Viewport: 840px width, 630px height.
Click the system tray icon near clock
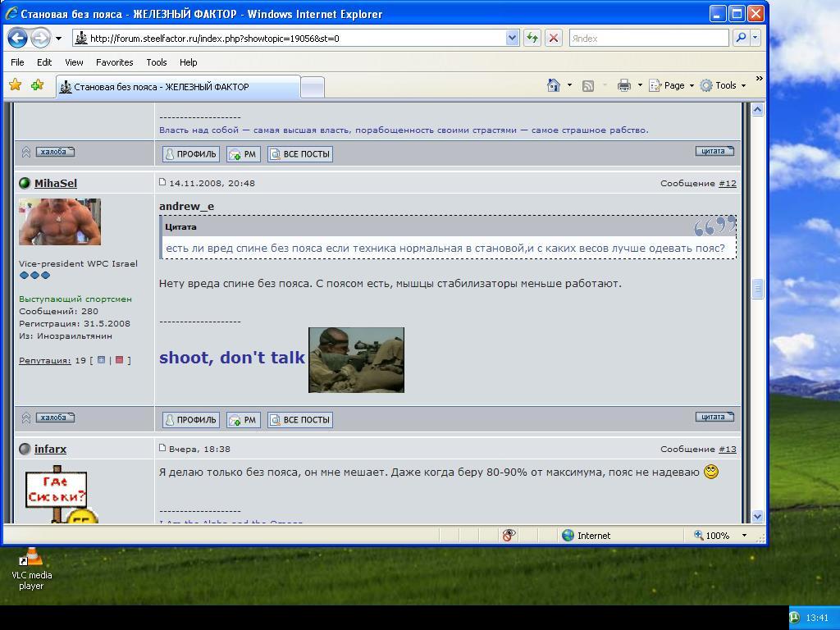[795, 618]
